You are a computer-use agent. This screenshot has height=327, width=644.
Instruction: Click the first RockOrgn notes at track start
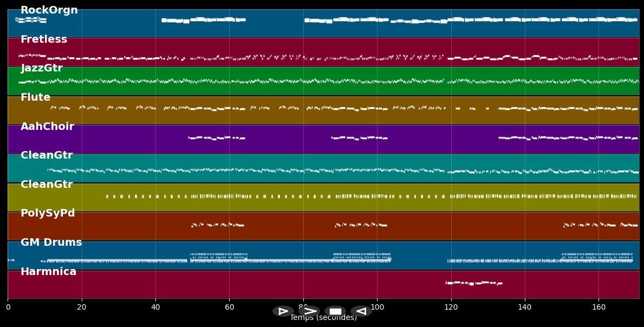(31, 20)
